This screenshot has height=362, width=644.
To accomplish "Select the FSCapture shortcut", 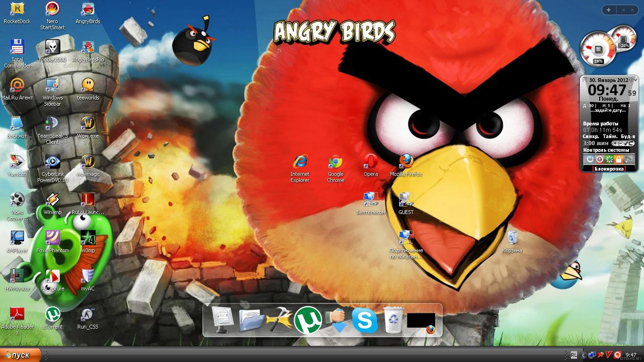I will click(x=52, y=280).
